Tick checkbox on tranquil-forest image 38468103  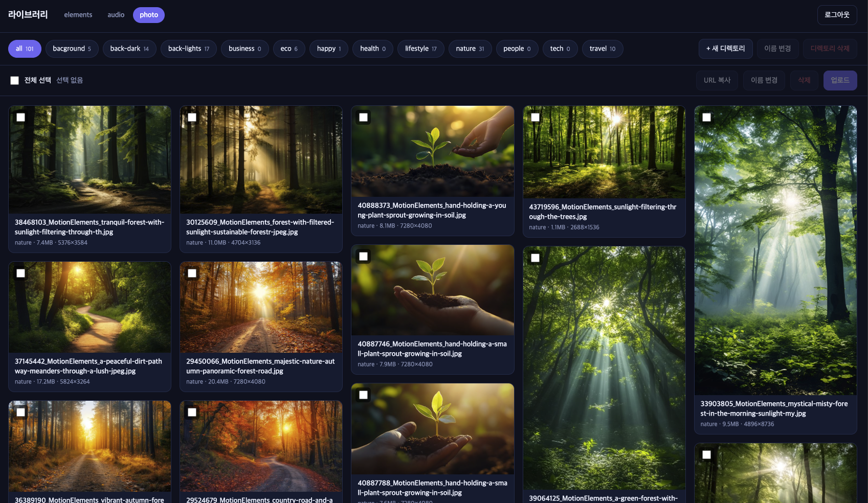pyautogui.click(x=21, y=118)
